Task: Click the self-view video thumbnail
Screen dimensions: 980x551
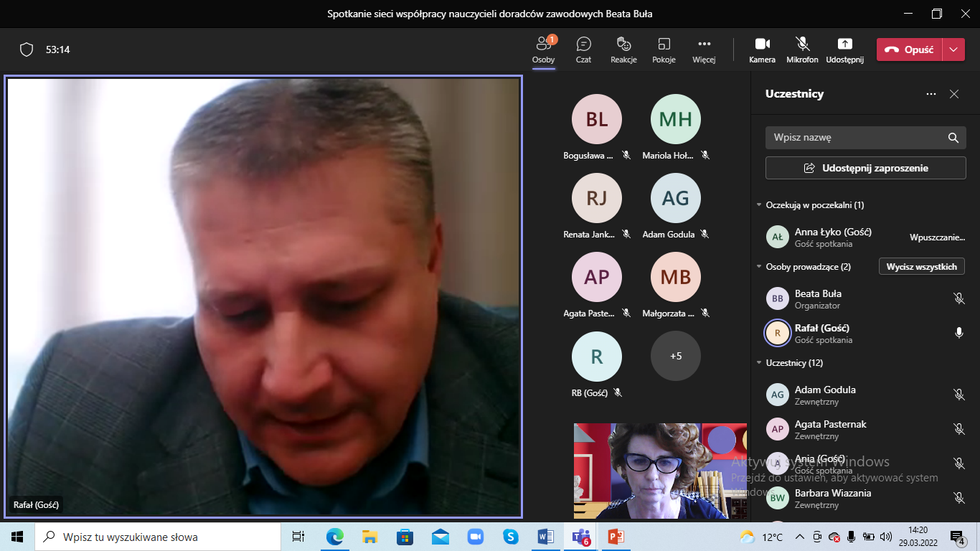Action: (660, 471)
